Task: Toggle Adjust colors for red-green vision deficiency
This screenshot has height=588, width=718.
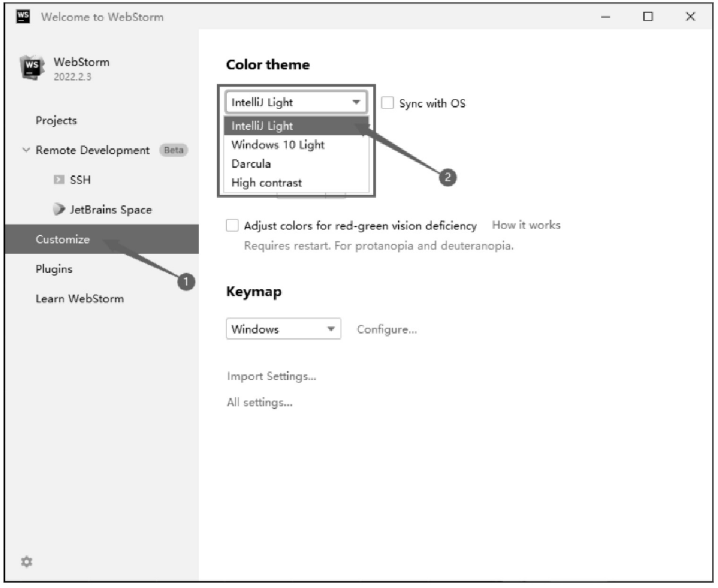Action: coord(232,225)
